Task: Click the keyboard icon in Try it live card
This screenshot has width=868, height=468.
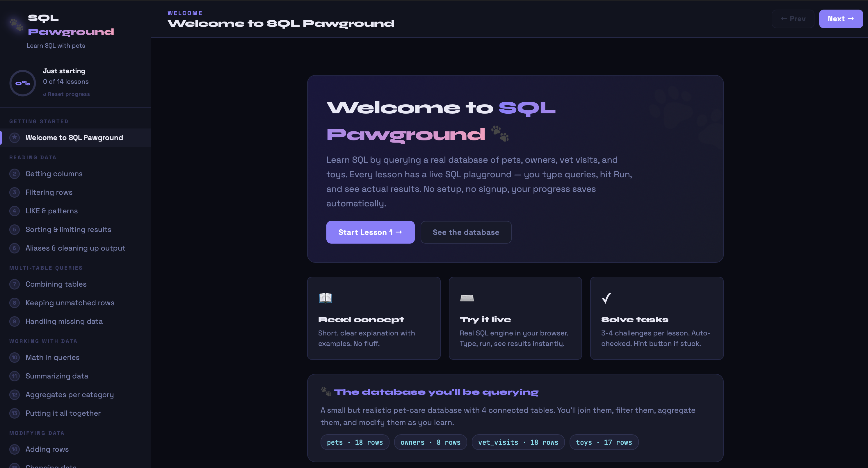Action: pos(467,298)
